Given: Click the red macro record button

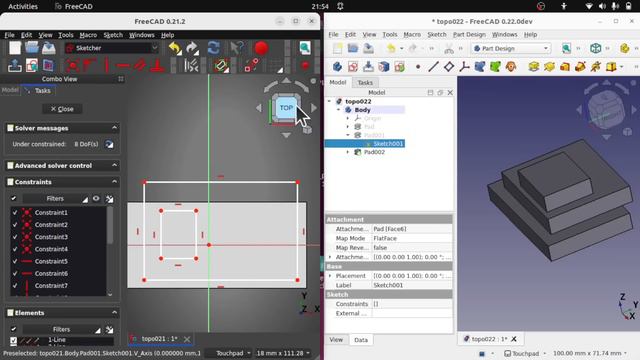Looking at the screenshot, I should tap(261, 48).
